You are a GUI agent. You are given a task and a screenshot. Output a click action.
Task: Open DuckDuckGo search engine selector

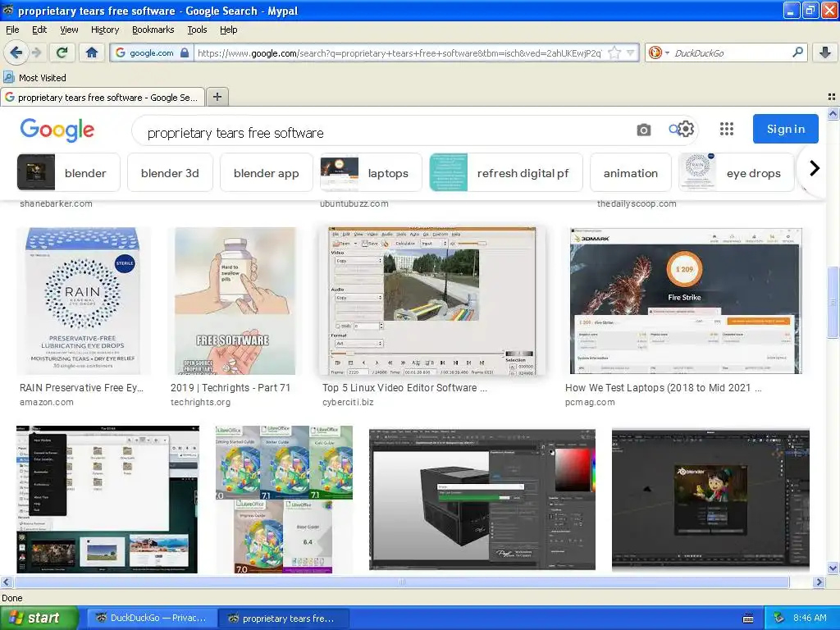659,52
